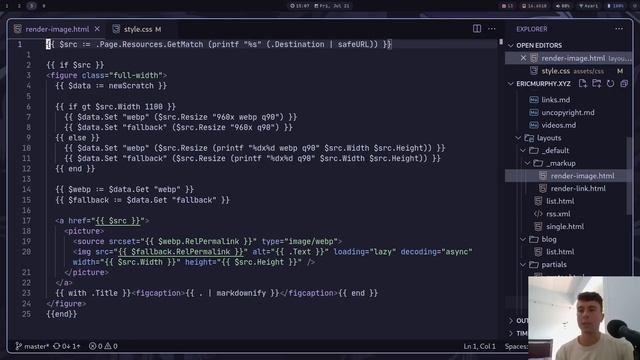Click the {{end}} text on line 25
Image resolution: width=640 pixels, height=360 pixels.
pos(62,314)
